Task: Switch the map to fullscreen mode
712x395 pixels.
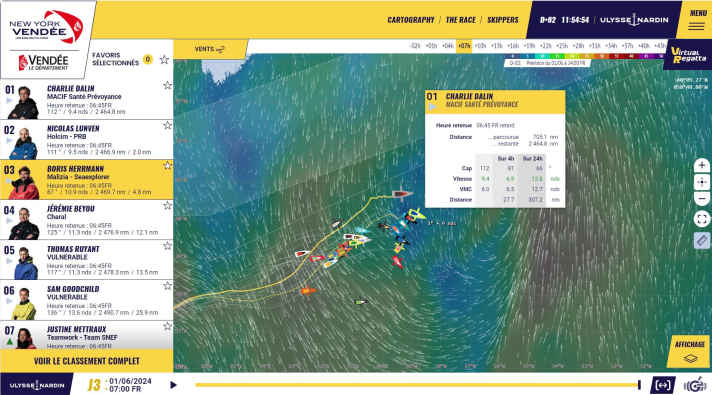Action: tap(702, 219)
